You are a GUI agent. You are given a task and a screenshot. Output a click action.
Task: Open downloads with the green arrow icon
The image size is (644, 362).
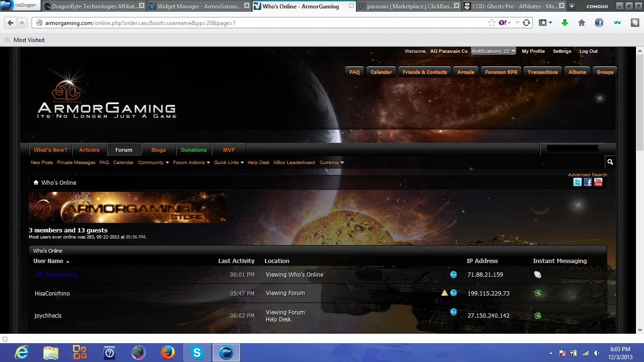click(564, 23)
